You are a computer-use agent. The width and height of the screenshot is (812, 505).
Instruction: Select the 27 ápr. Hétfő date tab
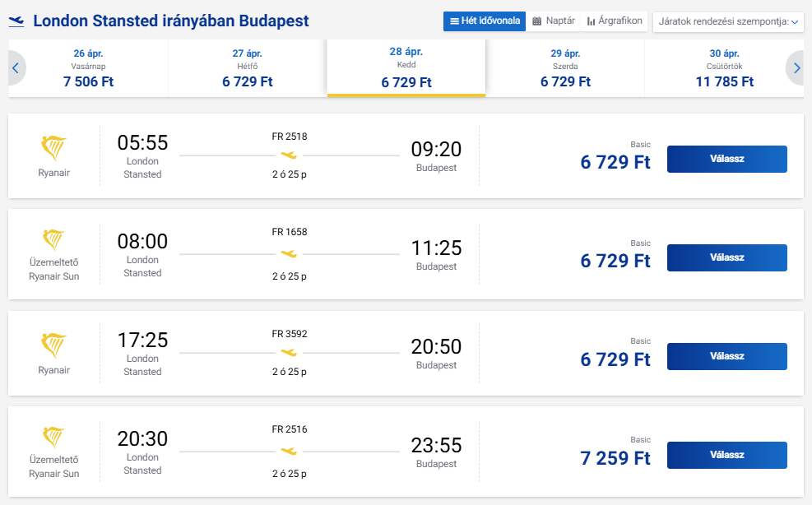click(247, 68)
